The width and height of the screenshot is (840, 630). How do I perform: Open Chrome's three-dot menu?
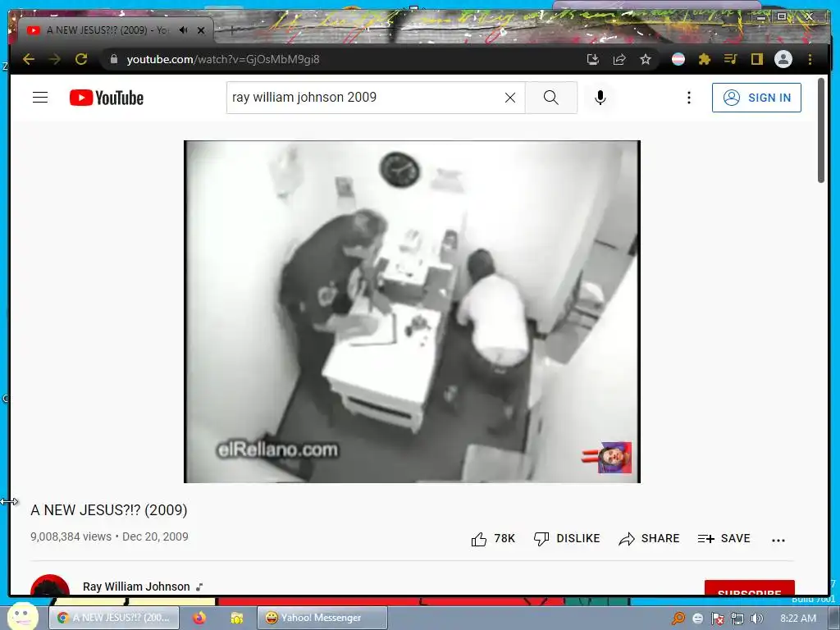click(810, 59)
